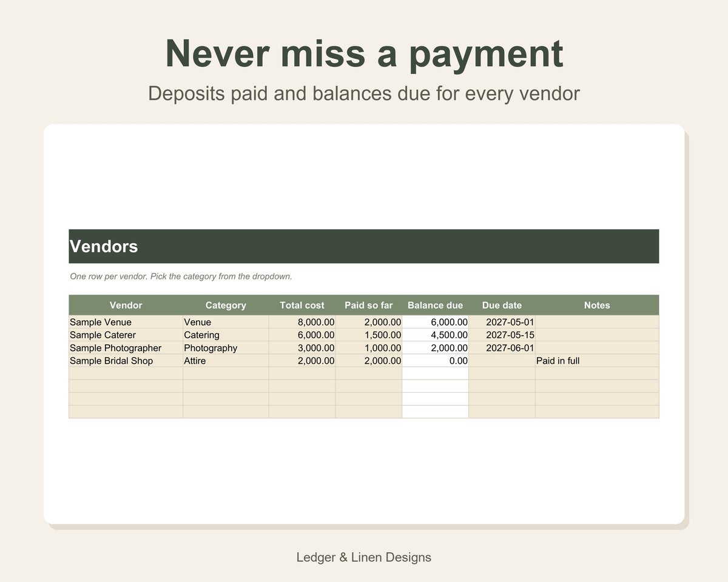Viewport: 728px width, 582px height.
Task: Click Sample Caterer's total cost "6,000.00"
Action: [302, 335]
